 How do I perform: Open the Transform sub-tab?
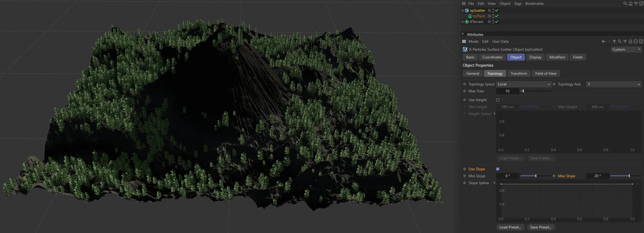click(x=519, y=73)
